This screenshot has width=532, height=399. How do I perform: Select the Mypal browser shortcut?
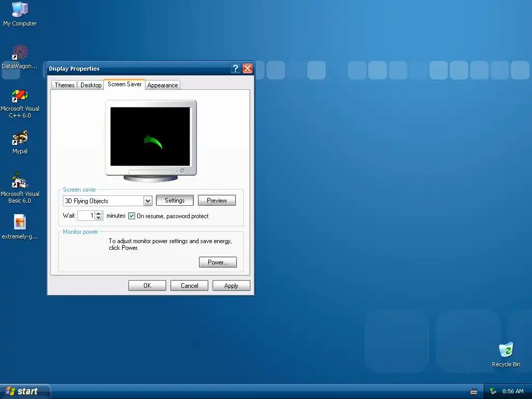[x=20, y=142]
